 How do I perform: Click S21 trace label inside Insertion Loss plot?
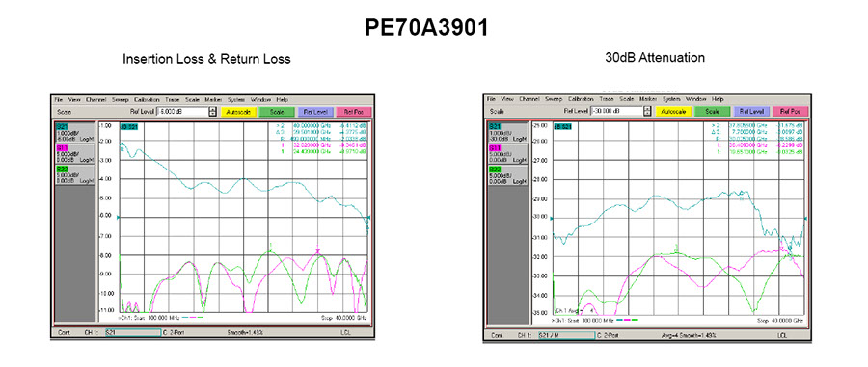[x=129, y=127]
